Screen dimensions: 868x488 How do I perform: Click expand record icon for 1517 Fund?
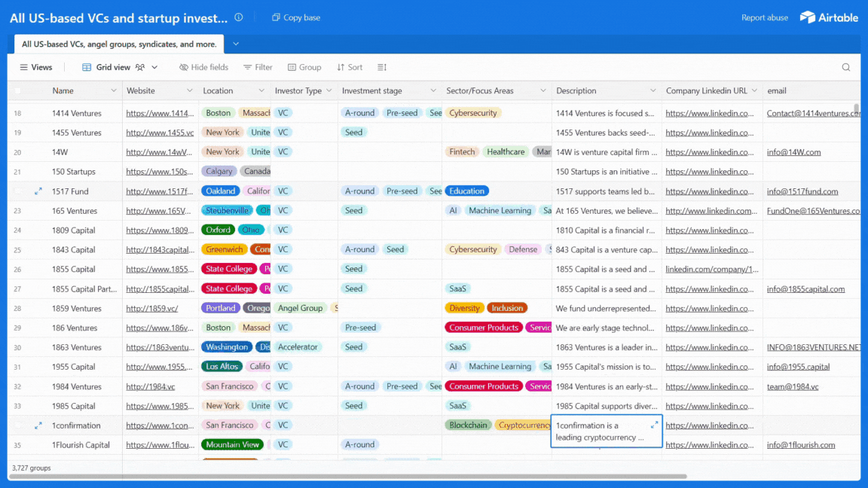pos(38,191)
